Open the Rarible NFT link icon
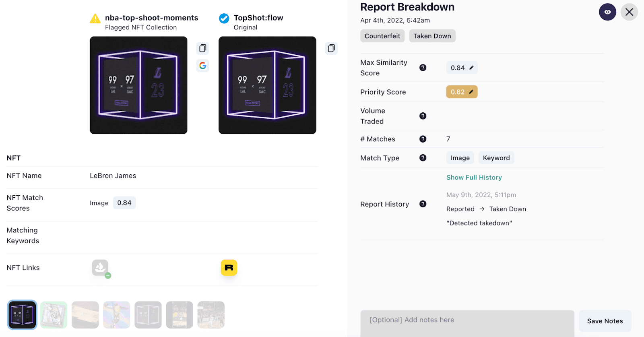644x337 pixels. point(229,268)
